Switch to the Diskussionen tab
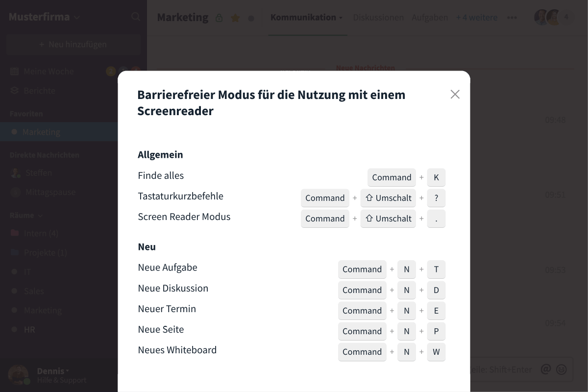 click(x=378, y=18)
